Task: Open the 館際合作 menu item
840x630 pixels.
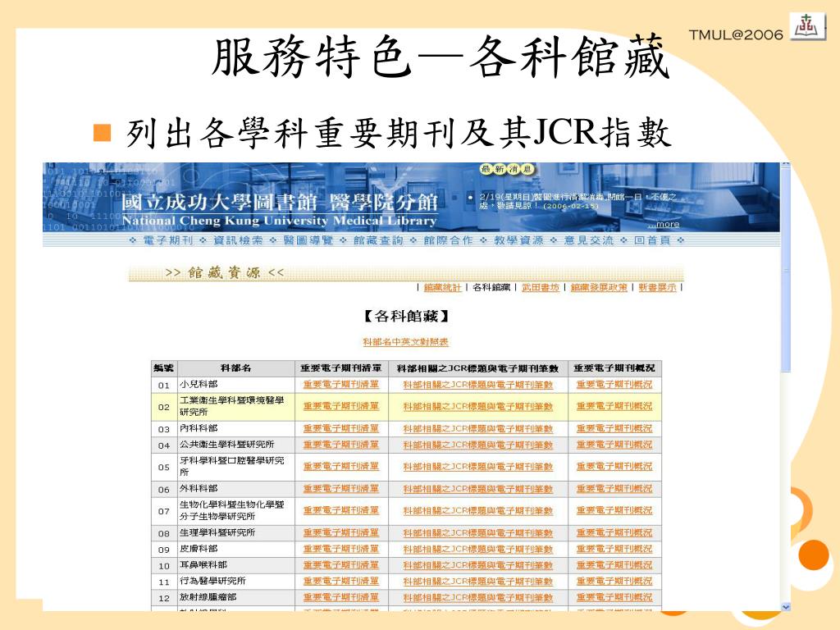Action: click(448, 240)
